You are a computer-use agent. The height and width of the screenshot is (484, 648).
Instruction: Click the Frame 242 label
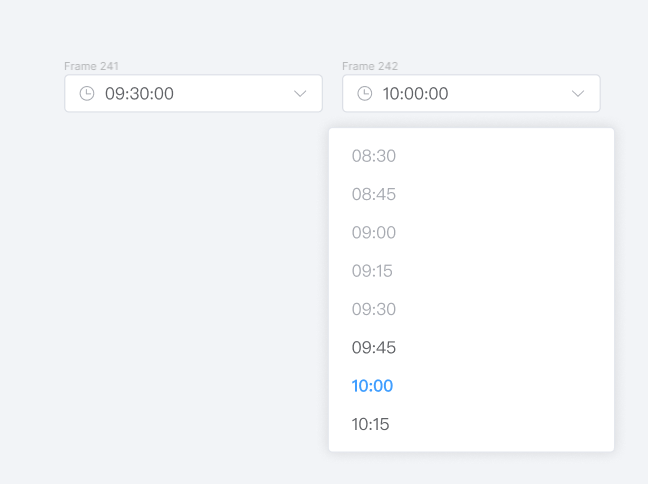(370, 67)
